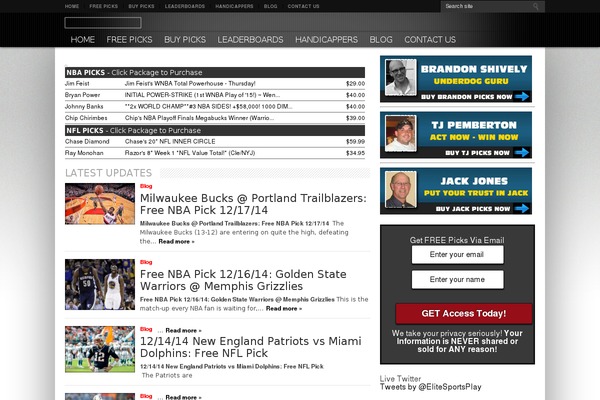Click the Blog tag above the Warriors headline
Viewport: 600px width, 400px height.
click(x=146, y=262)
